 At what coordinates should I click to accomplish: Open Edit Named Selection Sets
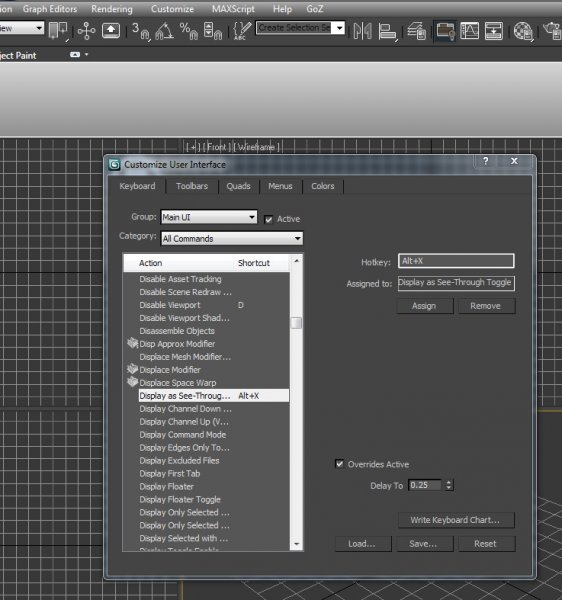[243, 31]
